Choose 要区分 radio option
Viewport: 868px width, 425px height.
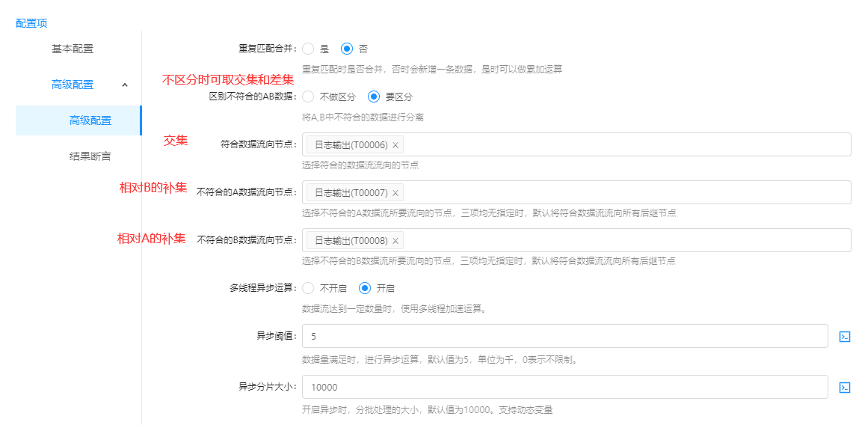374,97
